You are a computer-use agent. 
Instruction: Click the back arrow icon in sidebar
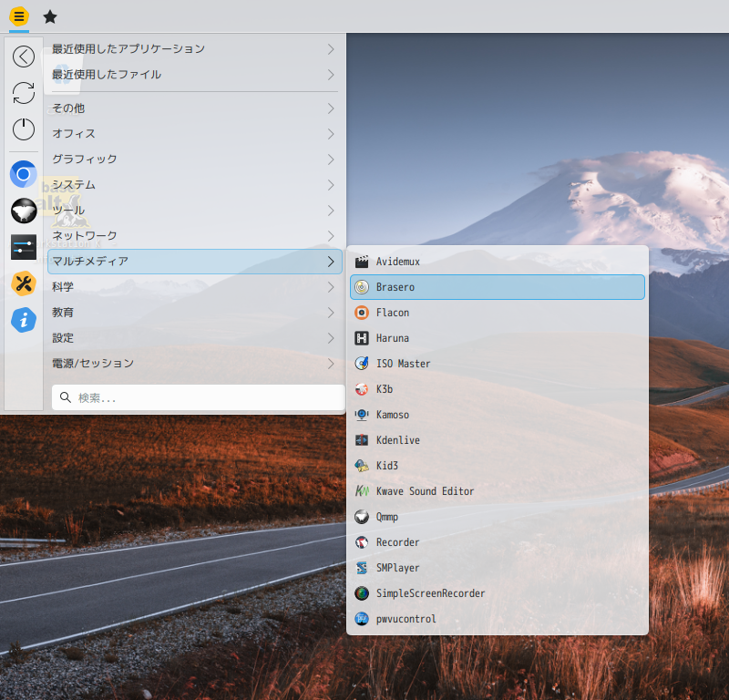[24, 57]
